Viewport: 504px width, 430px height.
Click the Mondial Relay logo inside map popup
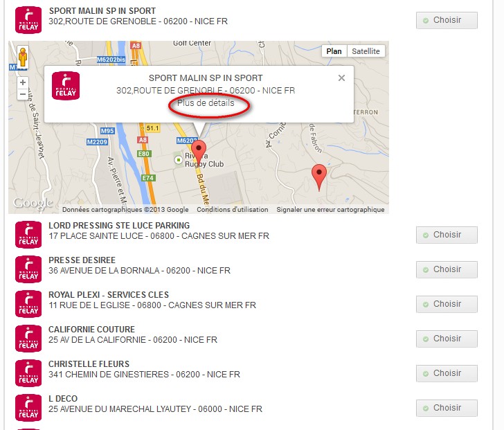pyautogui.click(x=66, y=86)
